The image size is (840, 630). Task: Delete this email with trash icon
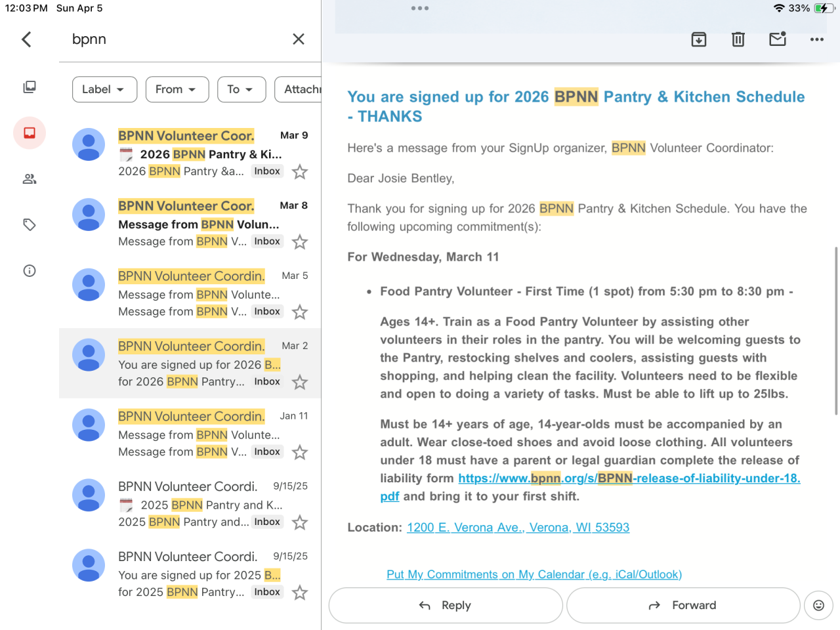coord(738,39)
